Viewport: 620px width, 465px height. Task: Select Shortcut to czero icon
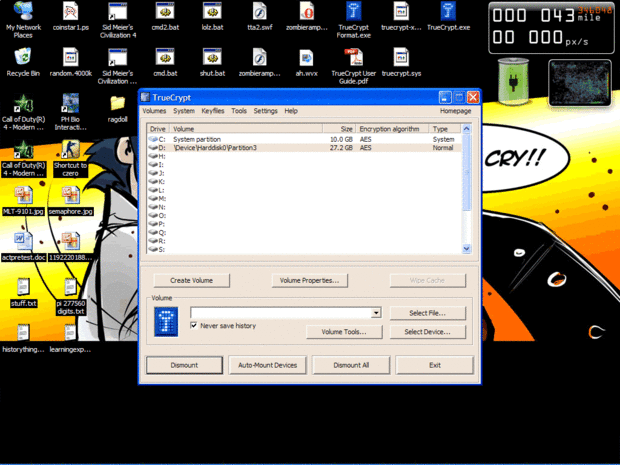[x=70, y=158]
